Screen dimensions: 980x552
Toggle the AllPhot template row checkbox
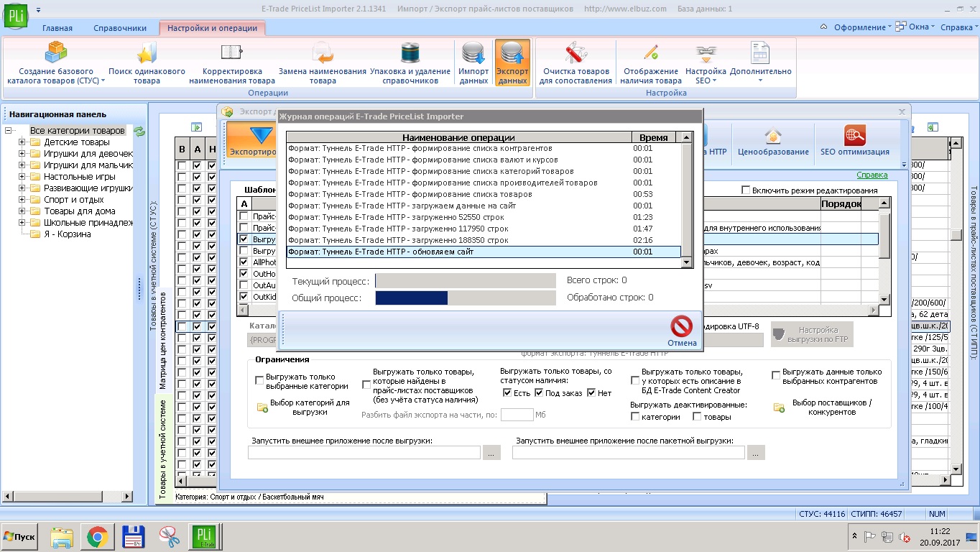pyautogui.click(x=244, y=262)
